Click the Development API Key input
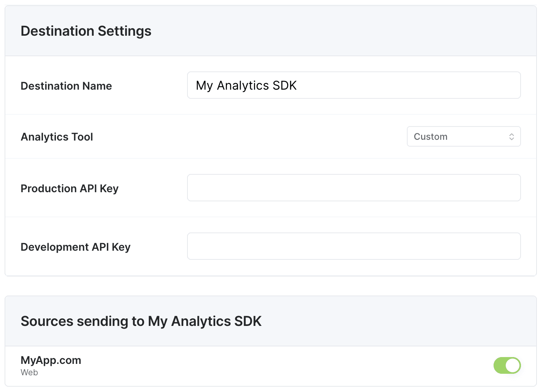The height and width of the screenshot is (392, 543). (354, 246)
